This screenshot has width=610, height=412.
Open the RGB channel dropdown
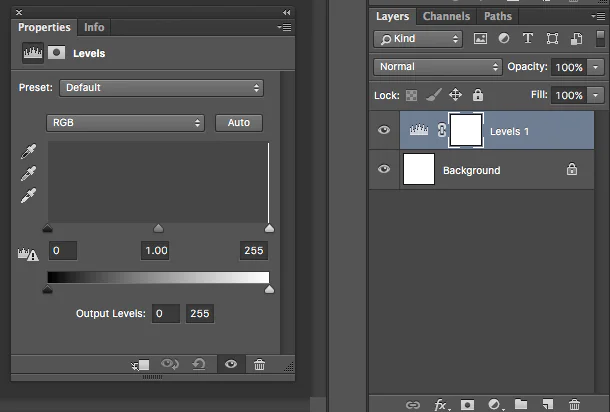pyautogui.click(x=125, y=123)
